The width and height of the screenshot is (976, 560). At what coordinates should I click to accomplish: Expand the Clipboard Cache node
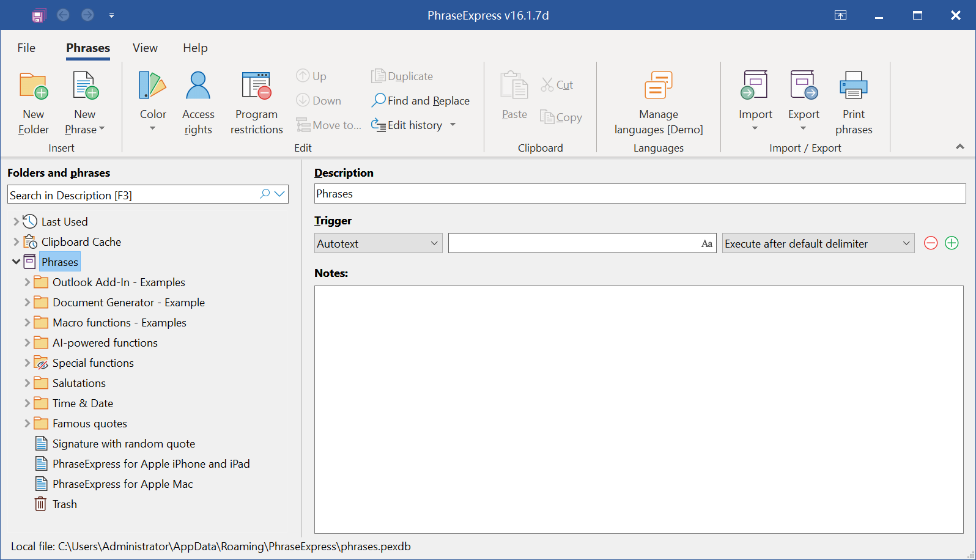[17, 241]
